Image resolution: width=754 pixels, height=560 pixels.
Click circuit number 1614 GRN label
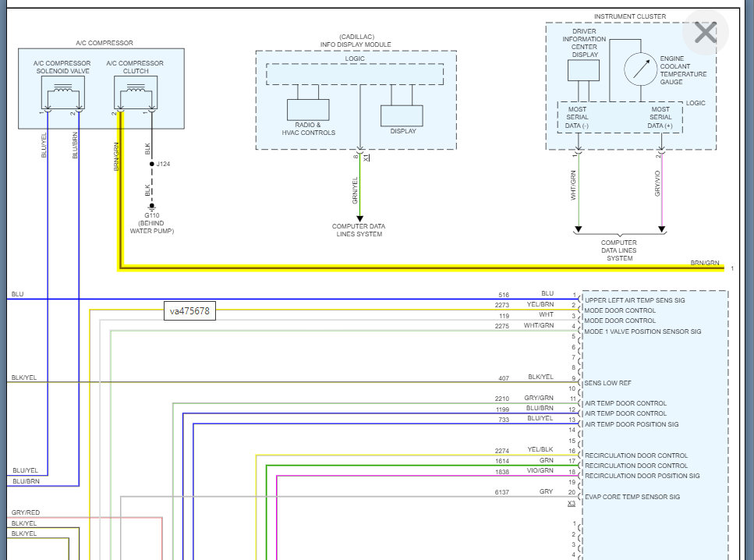tap(502, 462)
